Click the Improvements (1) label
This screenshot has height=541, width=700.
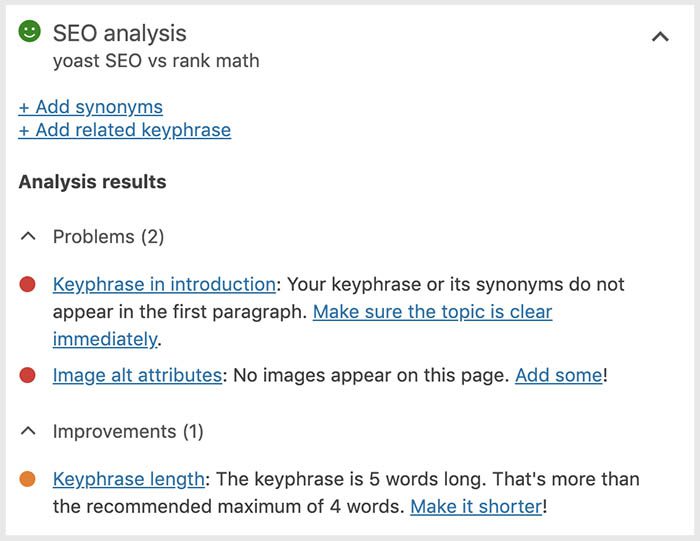[128, 432]
